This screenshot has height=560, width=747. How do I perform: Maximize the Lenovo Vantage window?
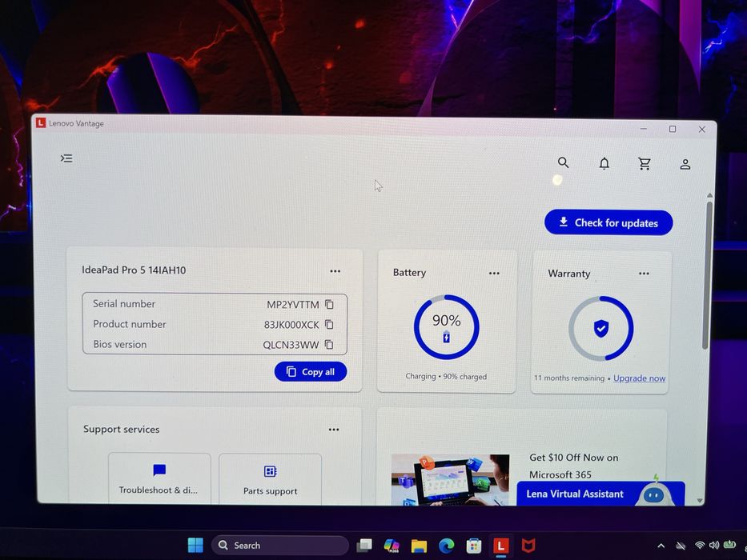(673, 129)
